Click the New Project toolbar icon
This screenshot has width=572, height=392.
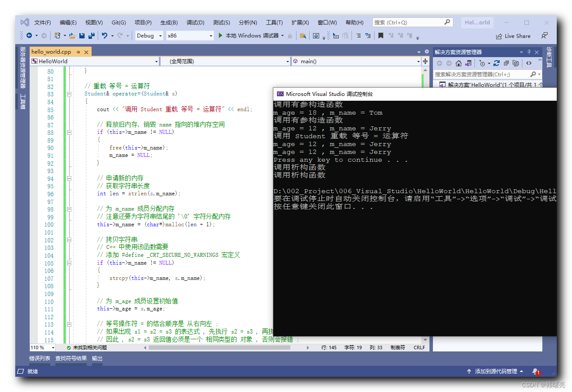(58, 36)
